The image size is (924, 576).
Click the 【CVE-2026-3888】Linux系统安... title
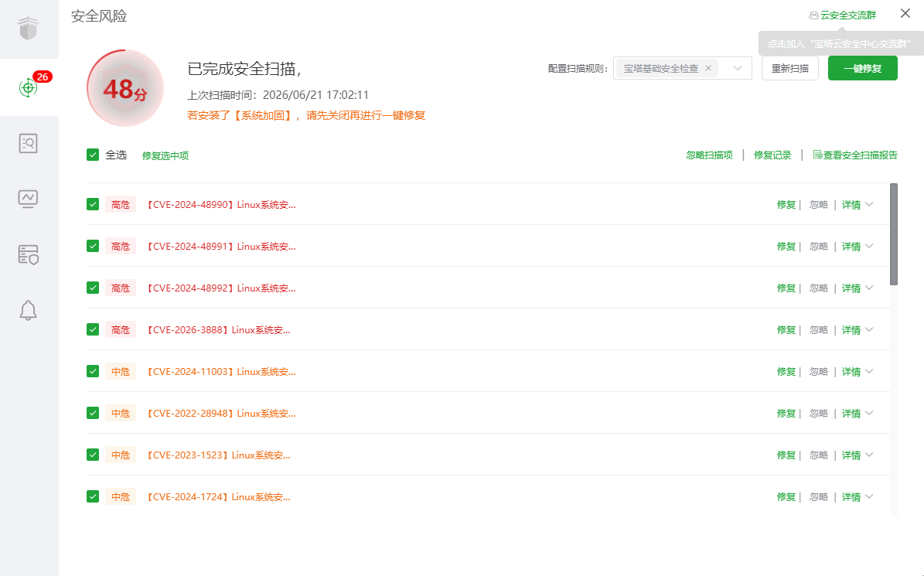pyautogui.click(x=217, y=330)
